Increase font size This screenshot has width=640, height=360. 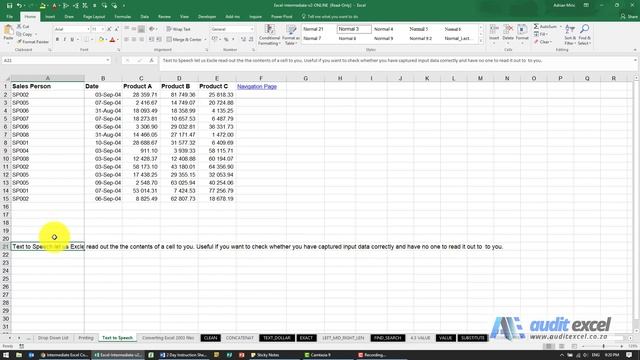tap(109, 29)
